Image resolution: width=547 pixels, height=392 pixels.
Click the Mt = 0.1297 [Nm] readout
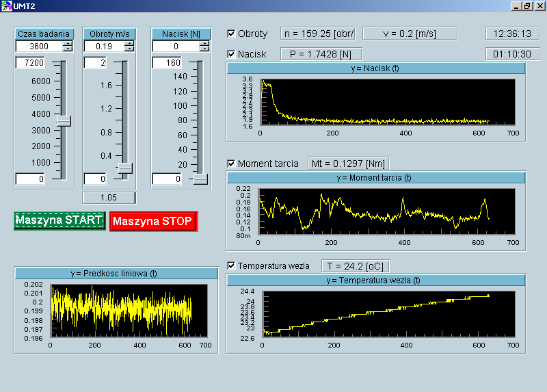pos(349,164)
